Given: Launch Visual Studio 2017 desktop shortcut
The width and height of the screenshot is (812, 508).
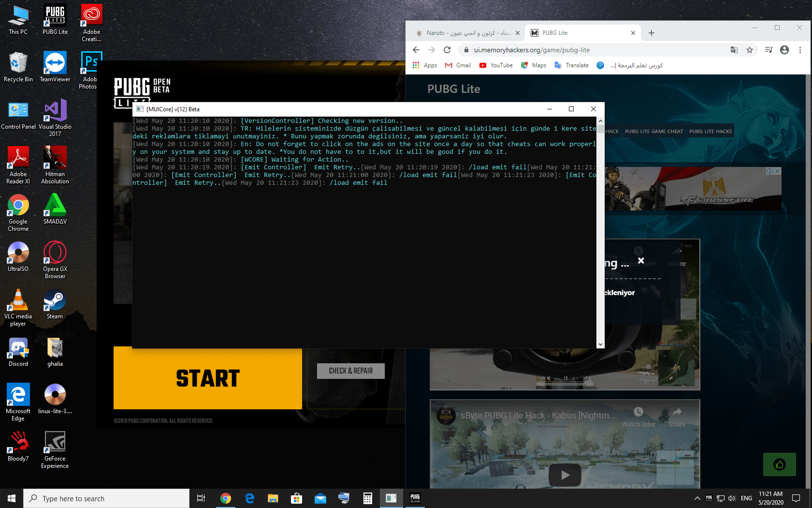Looking at the screenshot, I should 55,118.
